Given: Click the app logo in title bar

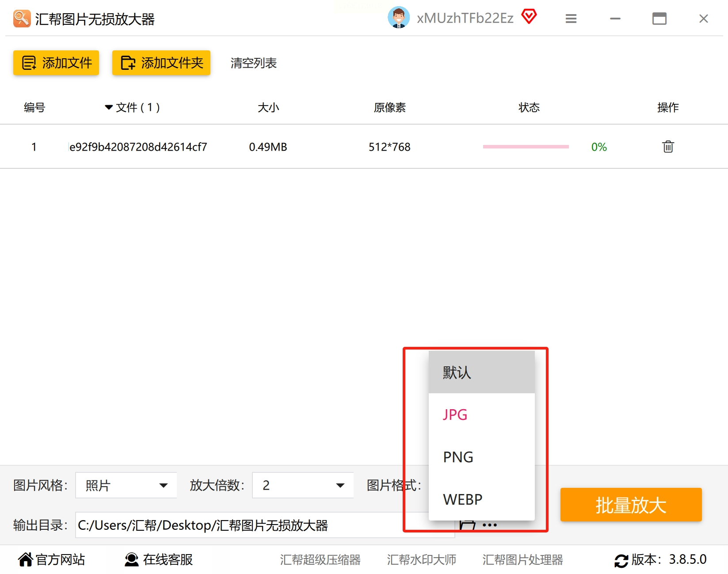Looking at the screenshot, I should 22,19.
